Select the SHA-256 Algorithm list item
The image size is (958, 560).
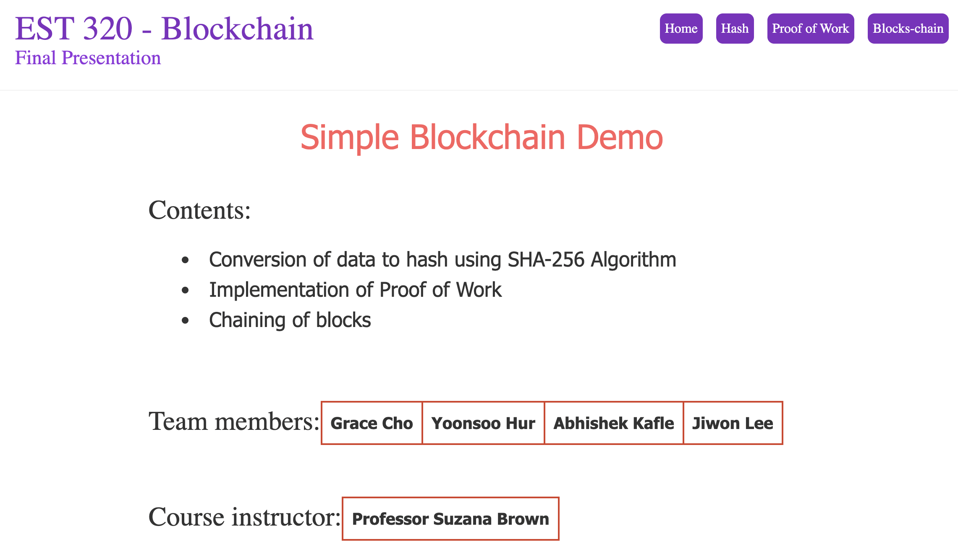point(442,259)
